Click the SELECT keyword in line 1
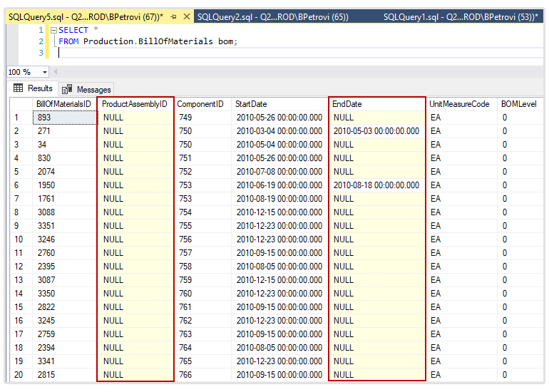The width and height of the screenshot is (549, 392). pos(73,30)
